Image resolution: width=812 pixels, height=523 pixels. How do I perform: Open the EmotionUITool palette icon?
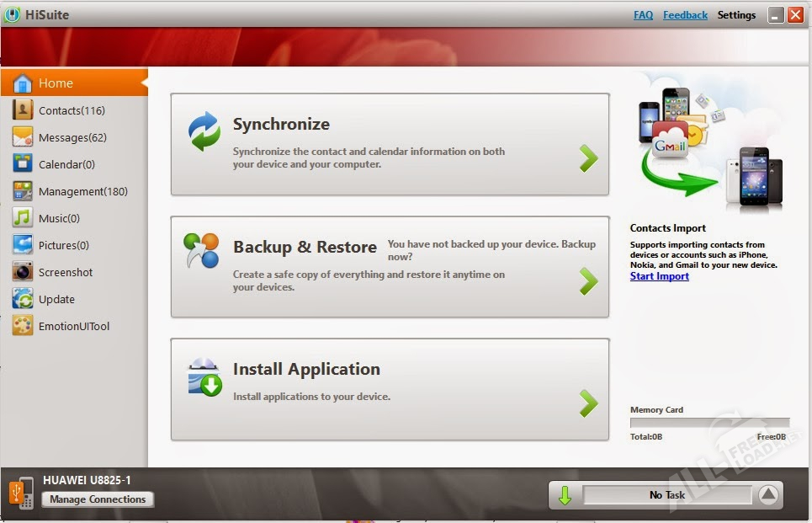[x=23, y=326]
